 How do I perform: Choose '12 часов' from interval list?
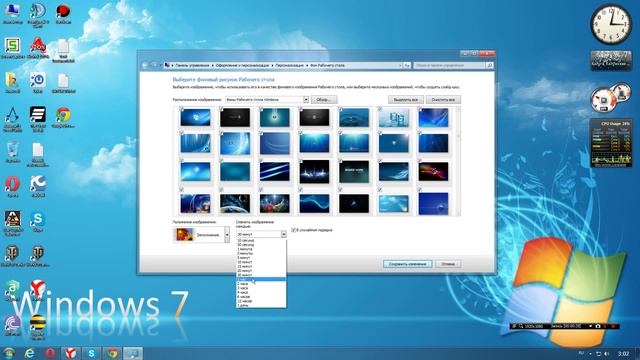click(x=261, y=301)
